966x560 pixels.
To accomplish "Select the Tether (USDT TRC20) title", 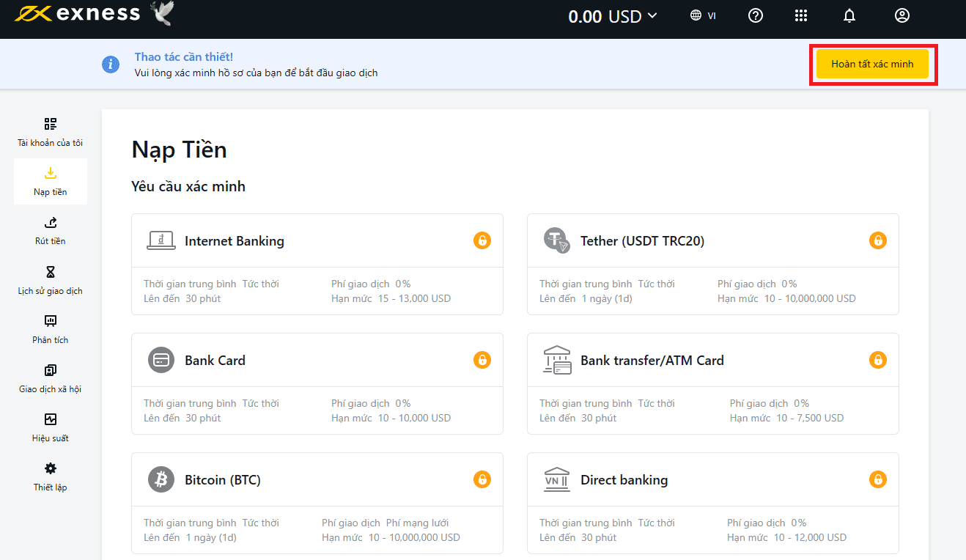I will [642, 241].
